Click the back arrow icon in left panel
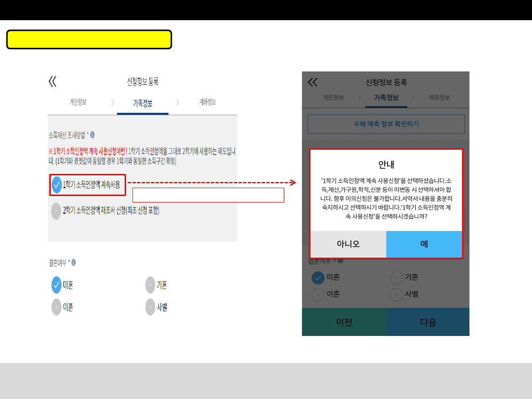Image resolution: width=532 pixels, height=399 pixels. coord(53,81)
